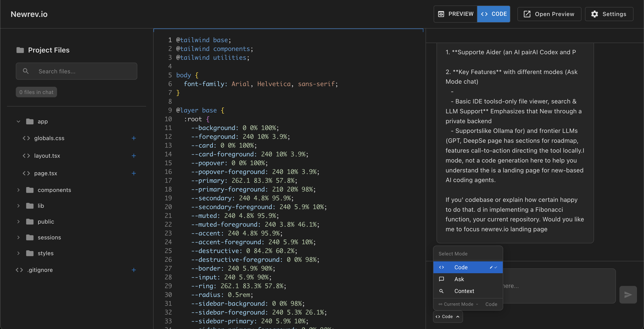Click the magnifier icon next to Context
The height and width of the screenshot is (329, 644).
click(x=442, y=291)
